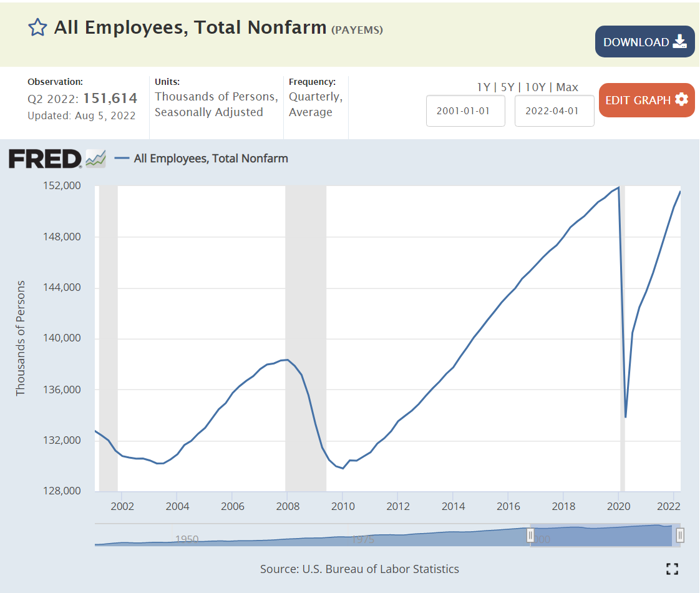Switch to the 10Y time range
Image resolution: width=700 pixels, height=593 pixels.
click(x=535, y=87)
